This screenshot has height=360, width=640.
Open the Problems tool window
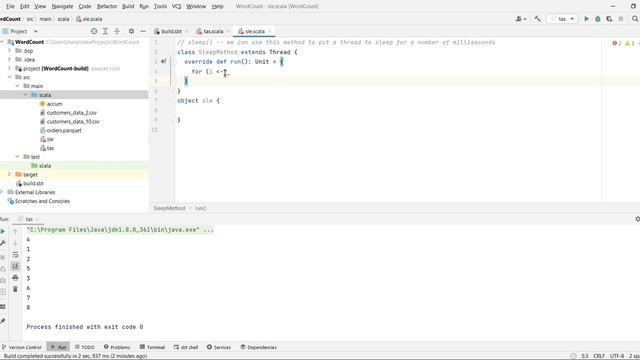117,347
